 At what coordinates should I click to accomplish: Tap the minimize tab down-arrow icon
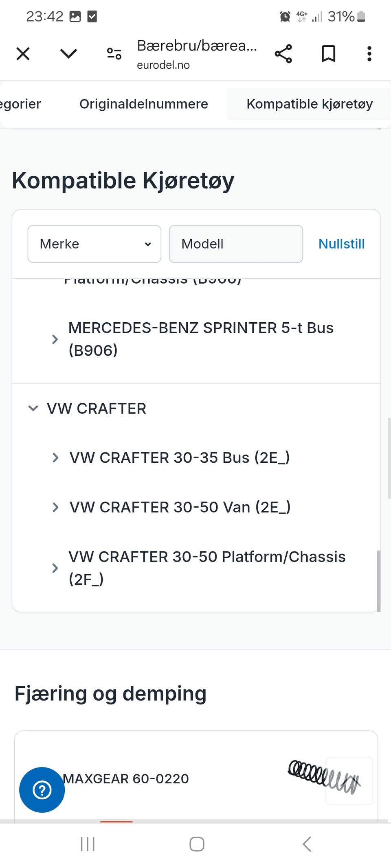68,54
